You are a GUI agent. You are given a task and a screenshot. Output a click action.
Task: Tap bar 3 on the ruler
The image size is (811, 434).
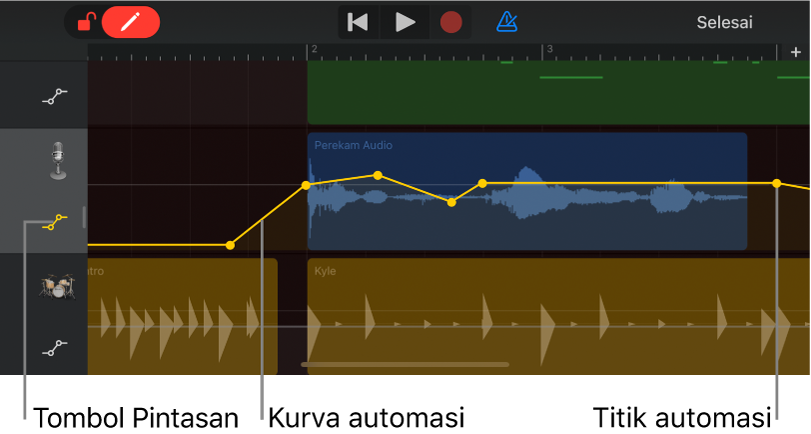tap(549, 49)
